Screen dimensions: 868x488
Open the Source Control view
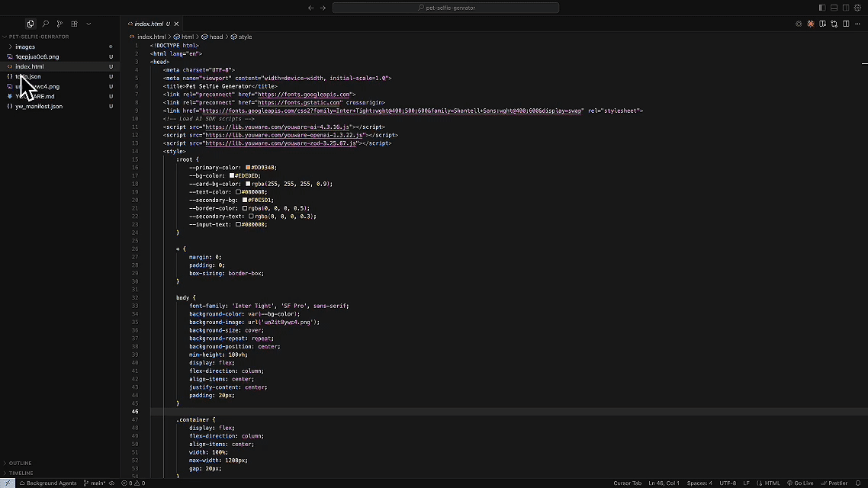tap(59, 24)
